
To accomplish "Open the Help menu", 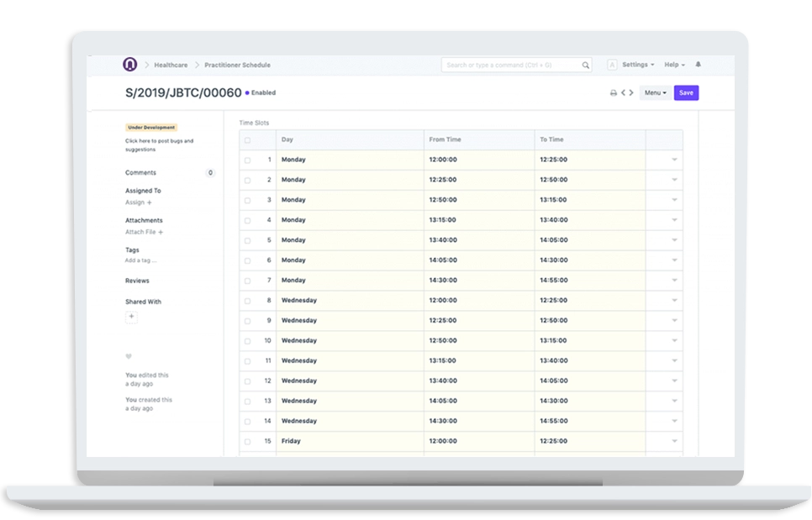I will coord(674,65).
